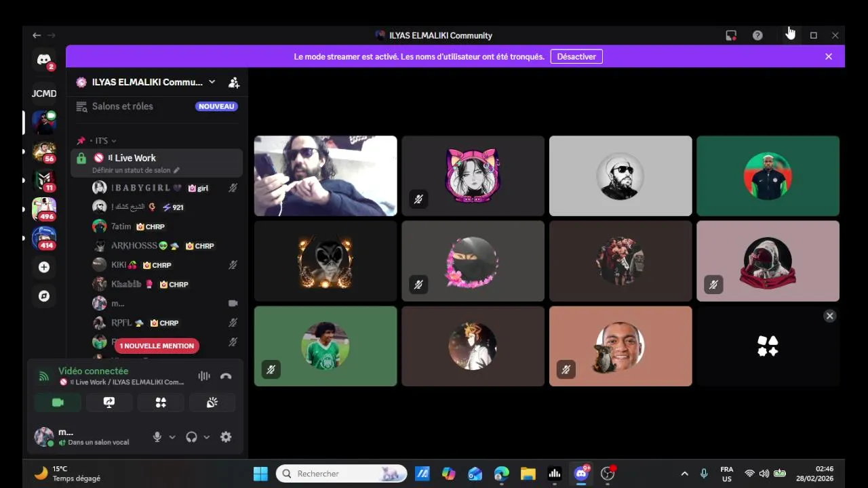Open the server with 11 notifications
This screenshot has width=868, height=488.
point(44,180)
